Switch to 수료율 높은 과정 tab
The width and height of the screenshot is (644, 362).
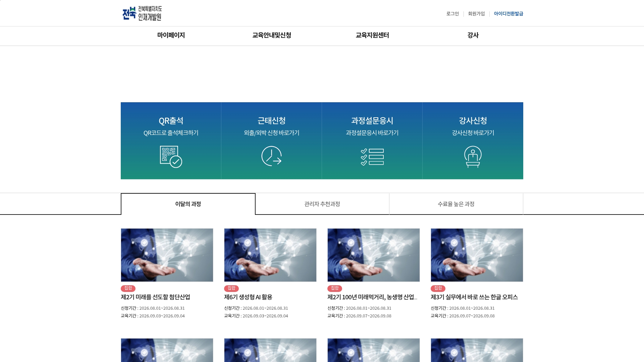(x=456, y=204)
